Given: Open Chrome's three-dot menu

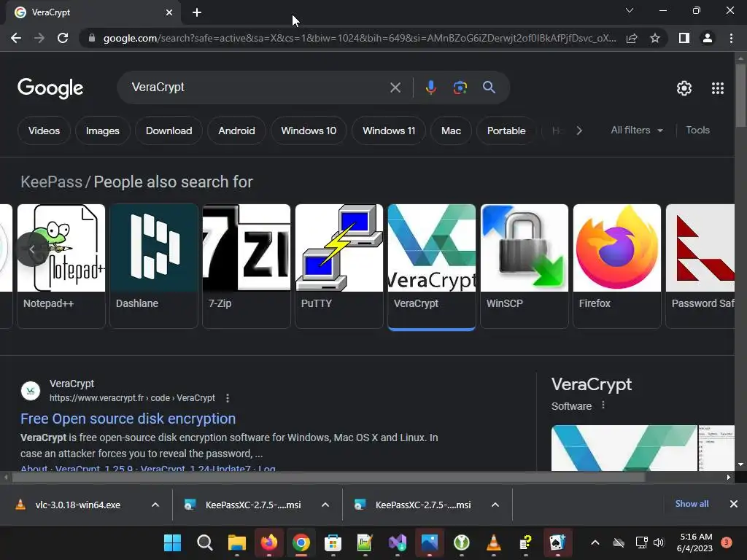Looking at the screenshot, I should (x=731, y=38).
